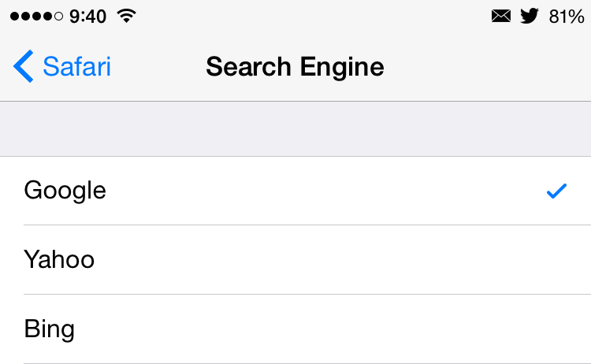Tap the blue back chevron arrow
591x364 pixels.
(x=24, y=66)
